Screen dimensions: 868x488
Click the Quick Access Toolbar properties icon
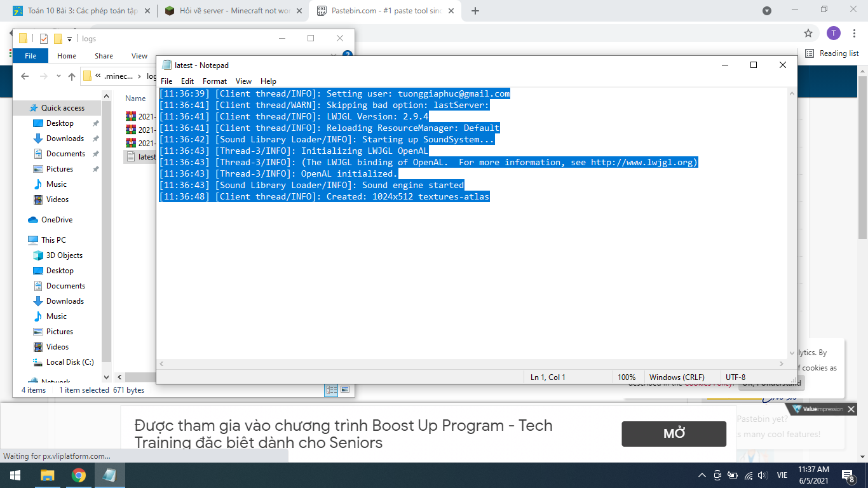[x=43, y=39]
